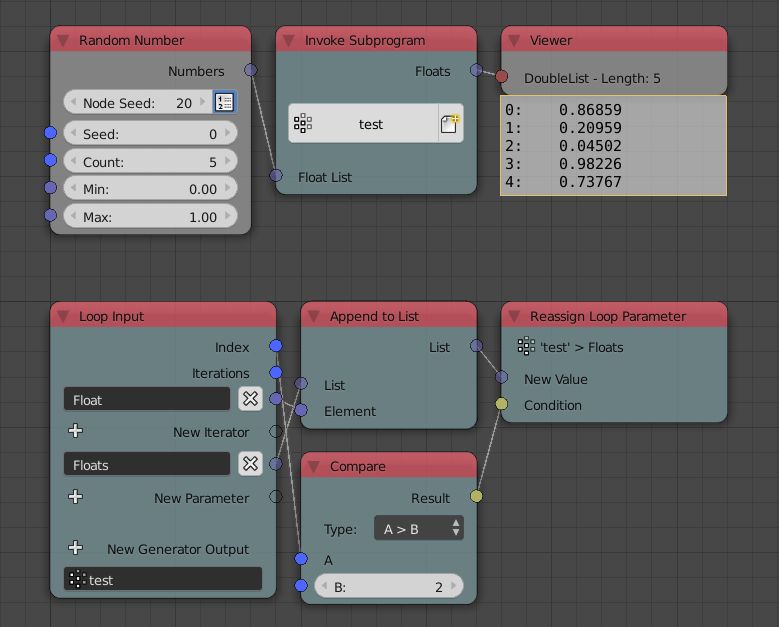The image size is (779, 627).
Task: Click the Min input socket
Action: [x=50, y=187]
